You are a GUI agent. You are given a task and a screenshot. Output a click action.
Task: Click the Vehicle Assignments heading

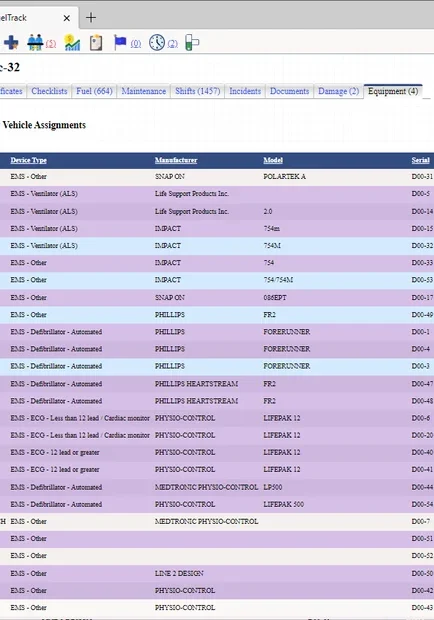pyautogui.click(x=44, y=125)
